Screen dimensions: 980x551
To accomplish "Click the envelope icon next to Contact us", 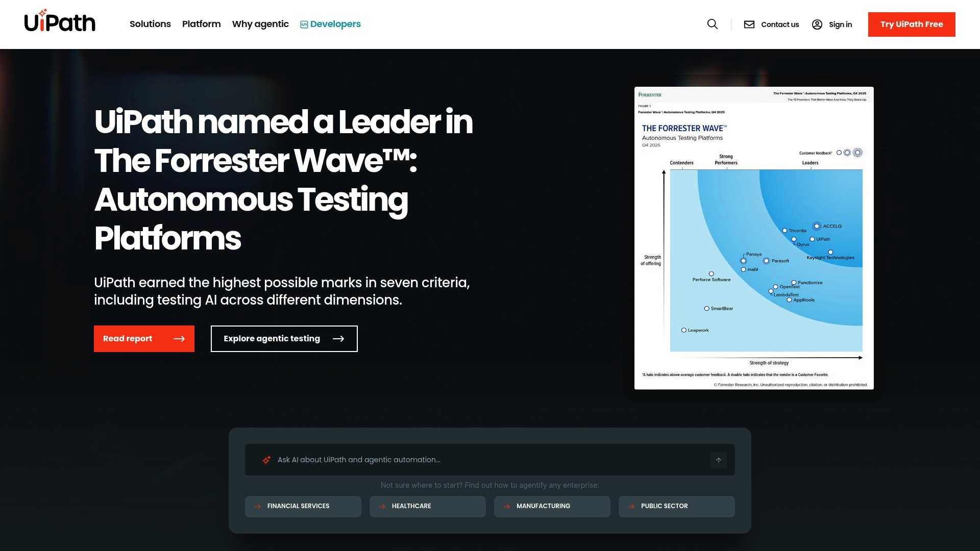I will 749,24.
